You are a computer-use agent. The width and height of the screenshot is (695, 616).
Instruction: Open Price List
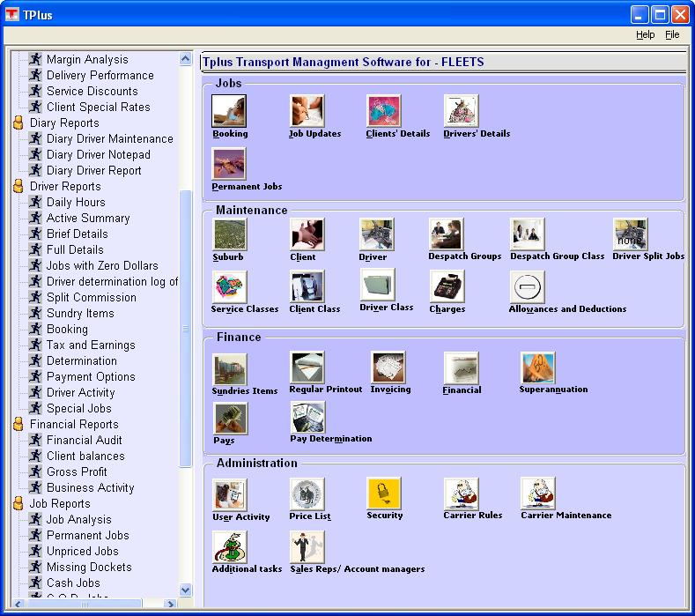(307, 494)
